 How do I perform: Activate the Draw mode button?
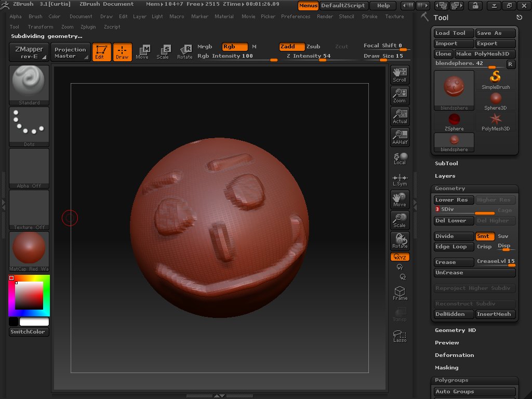(x=122, y=52)
